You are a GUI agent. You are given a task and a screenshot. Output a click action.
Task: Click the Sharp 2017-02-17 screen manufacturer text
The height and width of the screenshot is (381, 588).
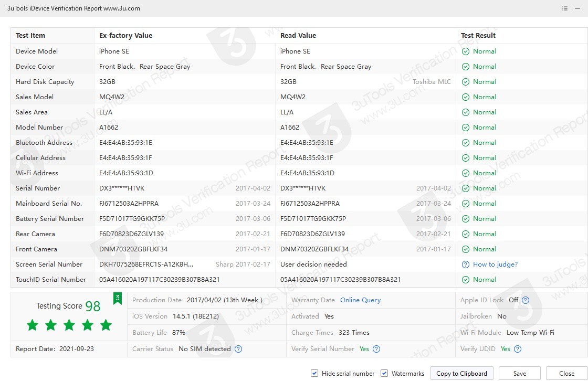(x=243, y=264)
